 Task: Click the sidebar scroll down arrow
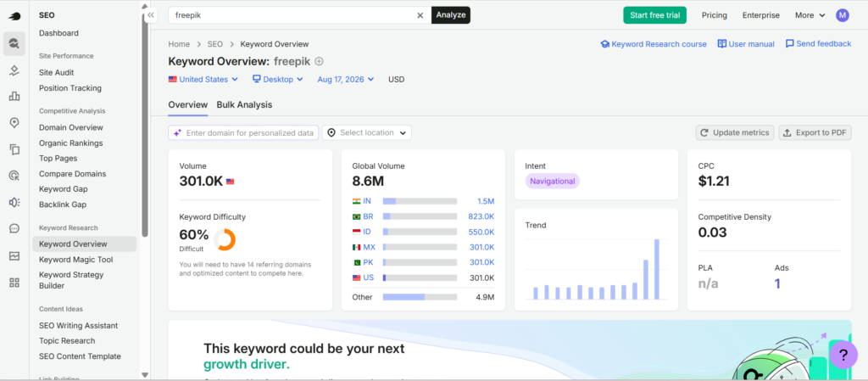click(145, 375)
